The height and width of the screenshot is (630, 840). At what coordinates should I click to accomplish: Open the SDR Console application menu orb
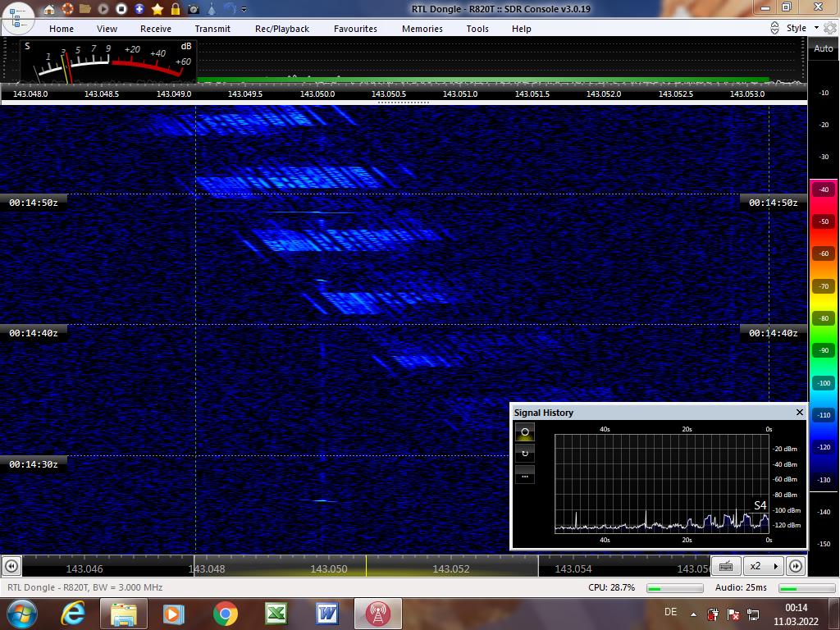pos(18,16)
